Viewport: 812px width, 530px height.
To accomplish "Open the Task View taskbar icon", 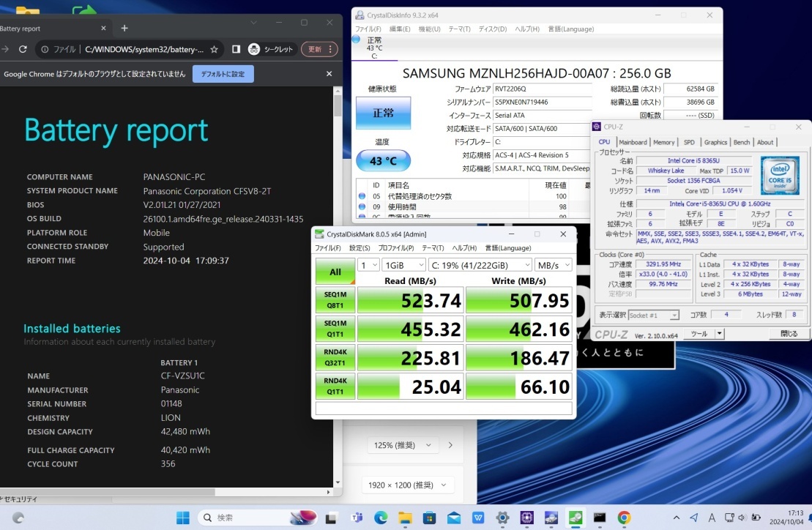I will (x=332, y=518).
